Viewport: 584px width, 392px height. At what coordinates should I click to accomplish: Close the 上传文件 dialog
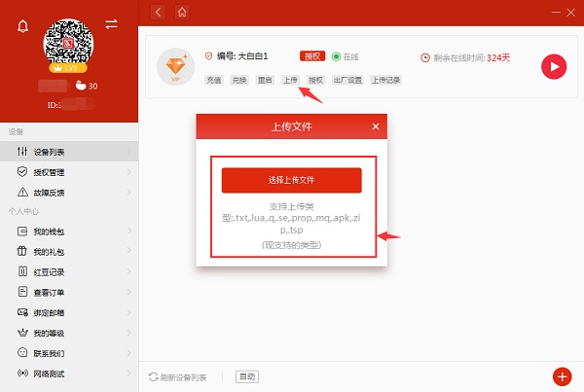point(376,126)
